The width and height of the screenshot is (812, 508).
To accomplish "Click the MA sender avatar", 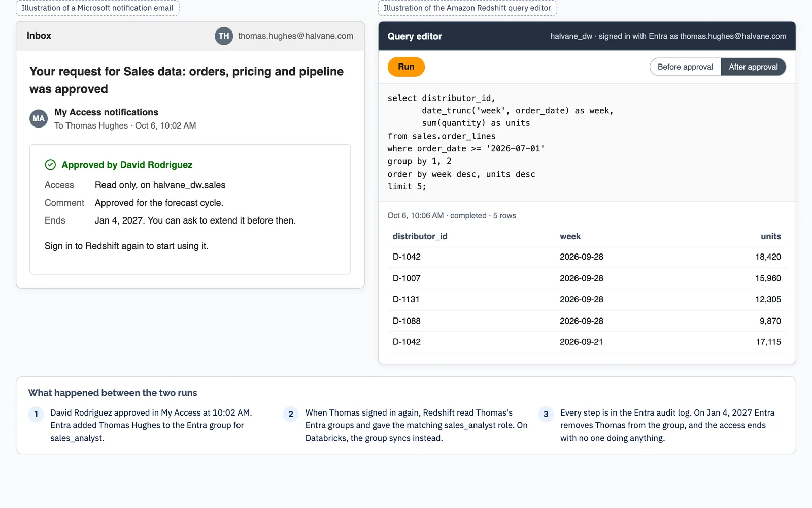I will tap(39, 118).
